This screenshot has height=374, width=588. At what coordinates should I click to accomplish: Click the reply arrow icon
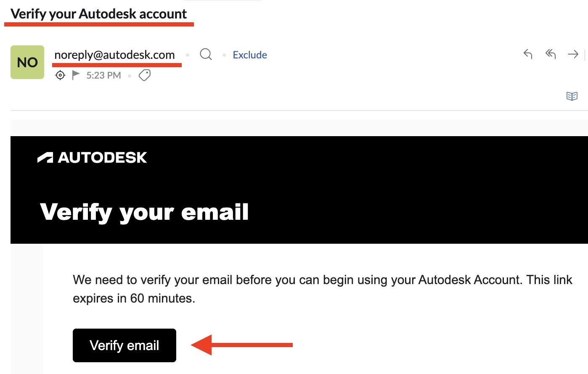[528, 54]
